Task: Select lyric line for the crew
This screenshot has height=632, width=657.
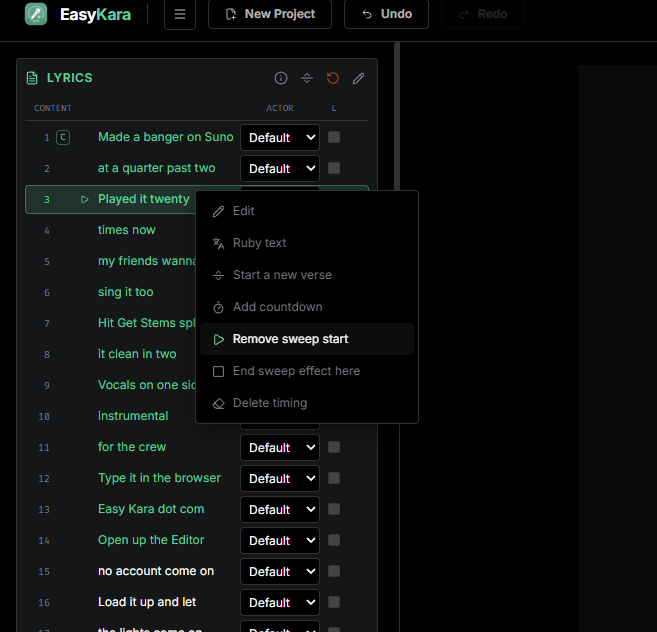Action: pyautogui.click(x=132, y=447)
